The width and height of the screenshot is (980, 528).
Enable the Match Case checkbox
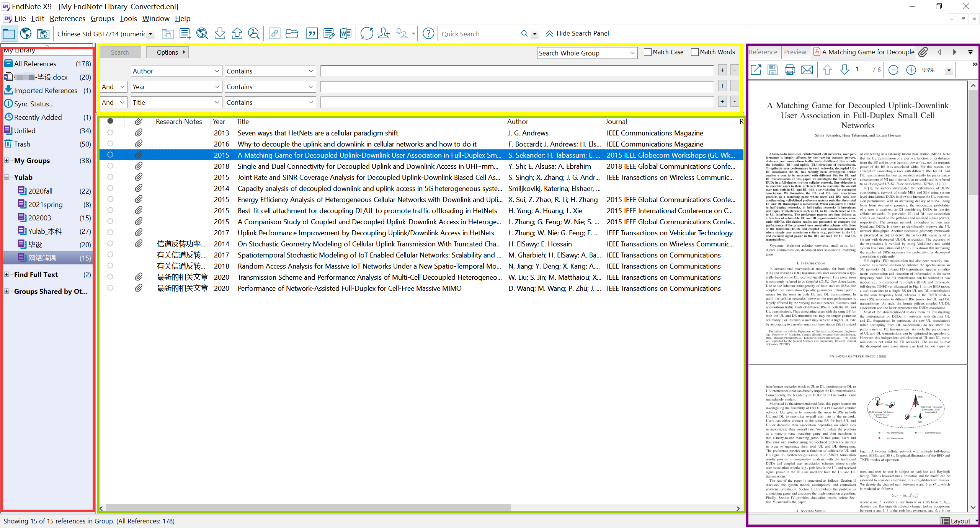click(648, 52)
